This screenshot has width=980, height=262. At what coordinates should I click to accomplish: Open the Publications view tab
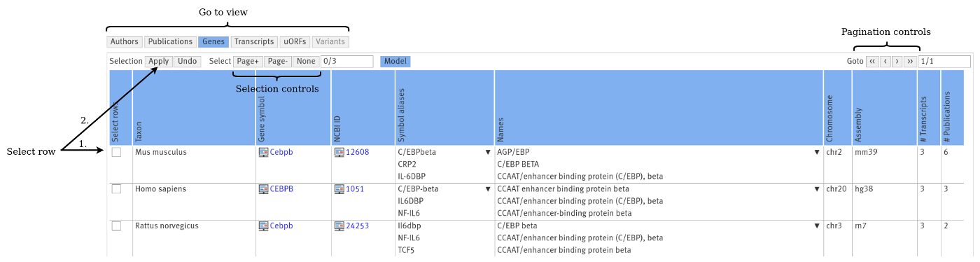(170, 42)
